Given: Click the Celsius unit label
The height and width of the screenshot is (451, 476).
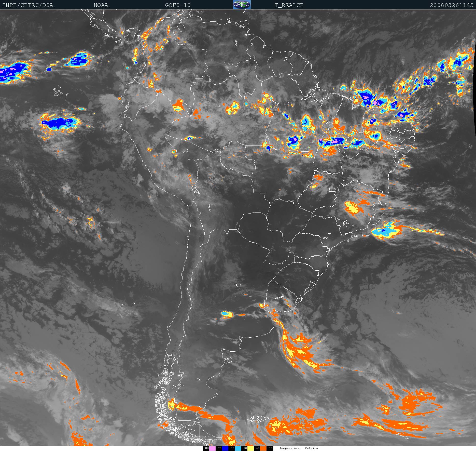Looking at the screenshot, I should click(312, 448).
